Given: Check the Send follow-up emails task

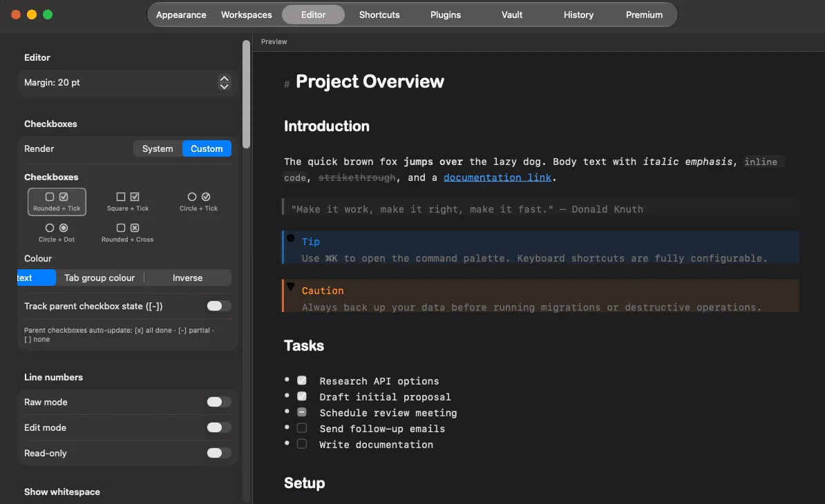Looking at the screenshot, I should 302,428.
